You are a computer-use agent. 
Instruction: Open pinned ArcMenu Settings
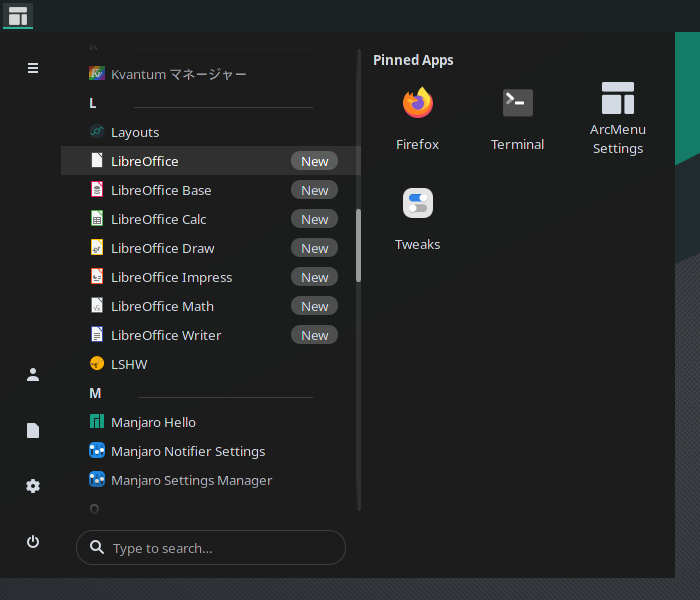pos(618,120)
